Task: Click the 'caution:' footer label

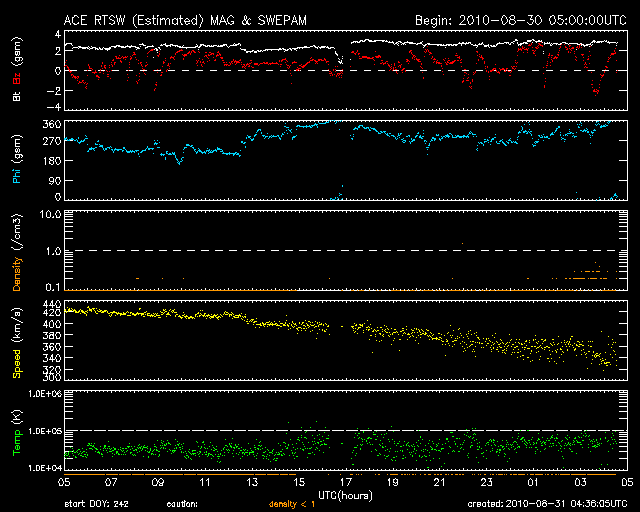Action: tap(182, 504)
